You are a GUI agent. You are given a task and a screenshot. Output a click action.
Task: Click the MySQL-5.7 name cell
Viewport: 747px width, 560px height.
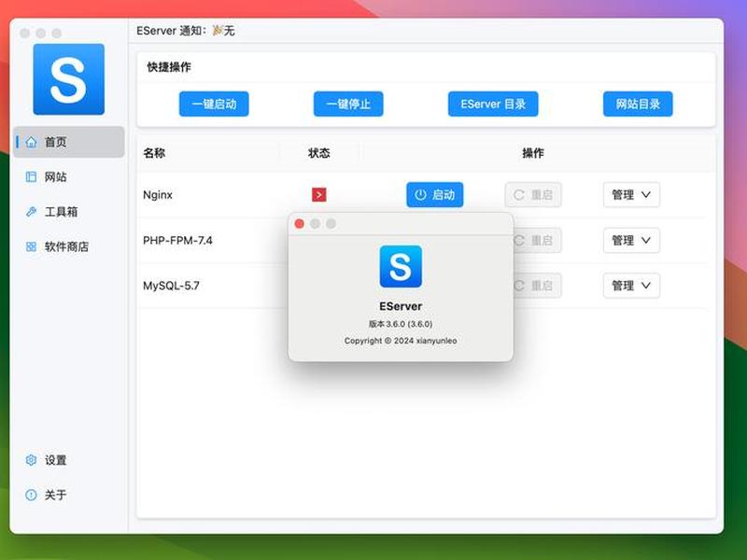[x=171, y=286]
